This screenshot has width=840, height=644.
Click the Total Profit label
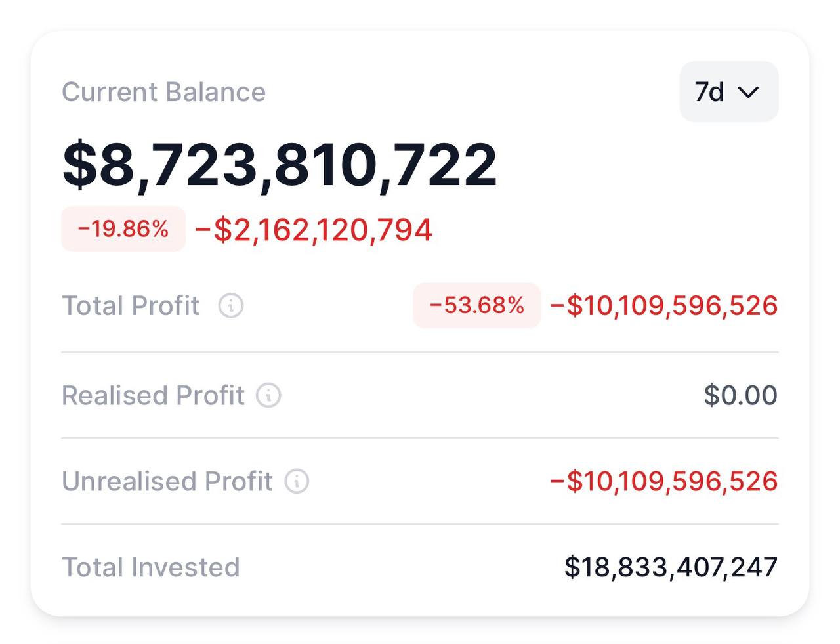pos(131,306)
